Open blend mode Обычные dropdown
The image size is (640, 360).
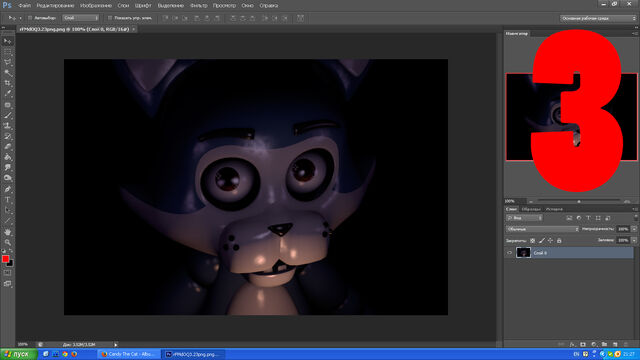point(542,229)
